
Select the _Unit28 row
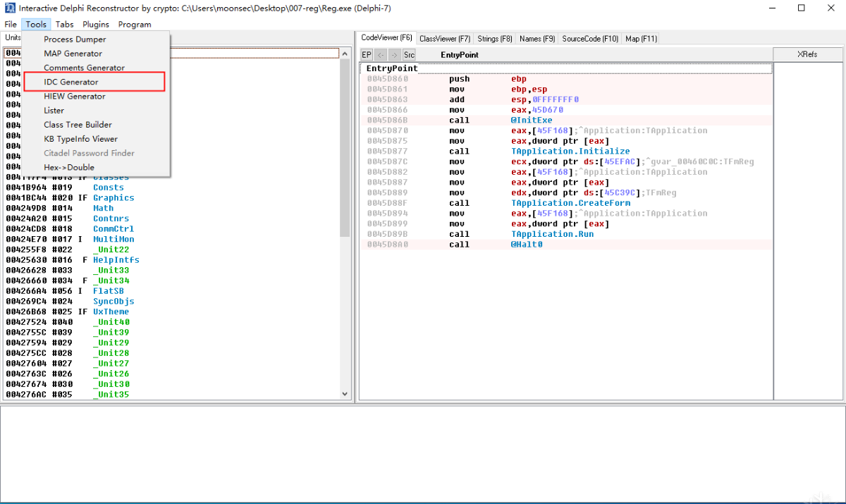171,353
